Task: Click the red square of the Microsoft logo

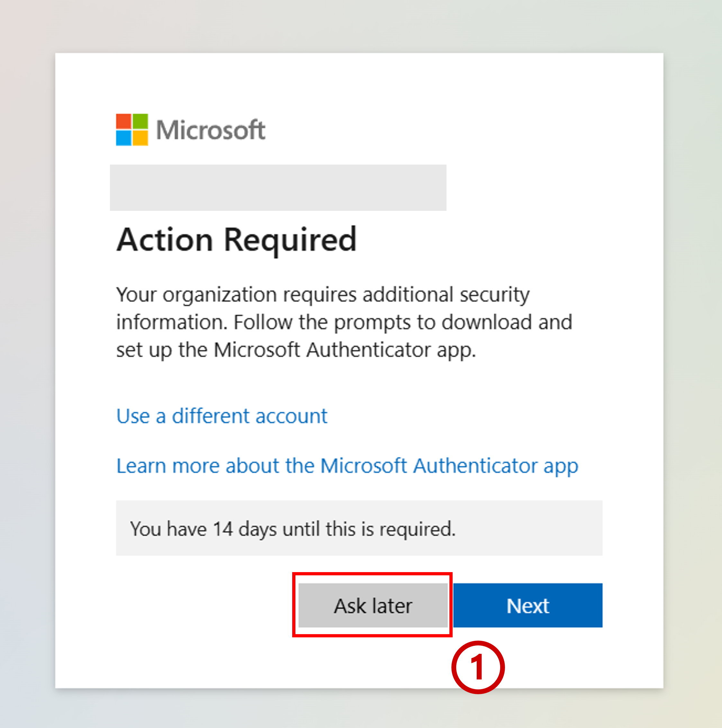Action: (x=123, y=121)
